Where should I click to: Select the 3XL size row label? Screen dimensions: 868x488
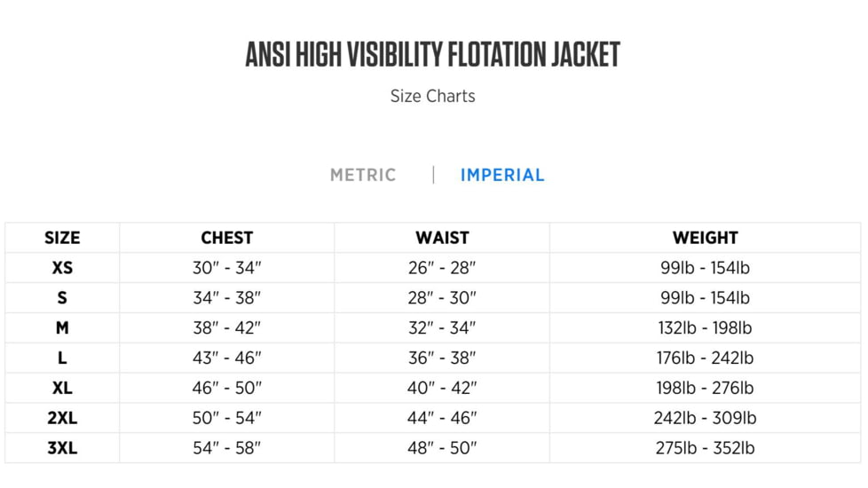tap(62, 449)
